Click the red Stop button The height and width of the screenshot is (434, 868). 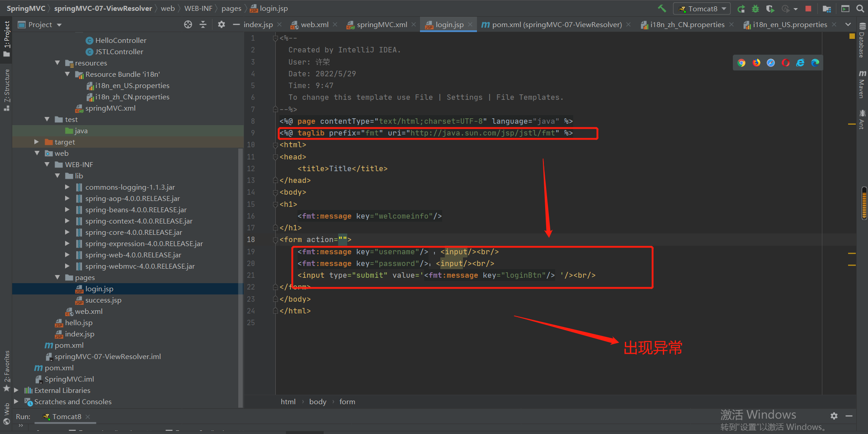pyautogui.click(x=808, y=9)
